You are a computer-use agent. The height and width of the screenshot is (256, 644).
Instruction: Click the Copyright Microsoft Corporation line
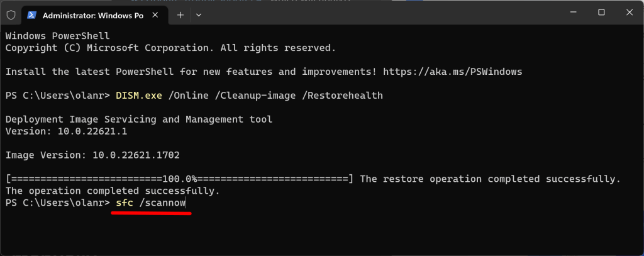click(x=170, y=48)
